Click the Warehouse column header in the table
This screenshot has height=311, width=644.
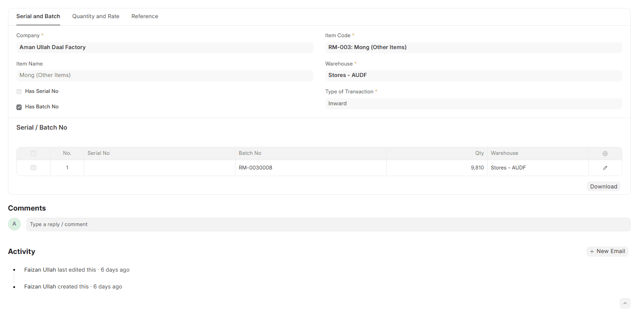(538, 154)
